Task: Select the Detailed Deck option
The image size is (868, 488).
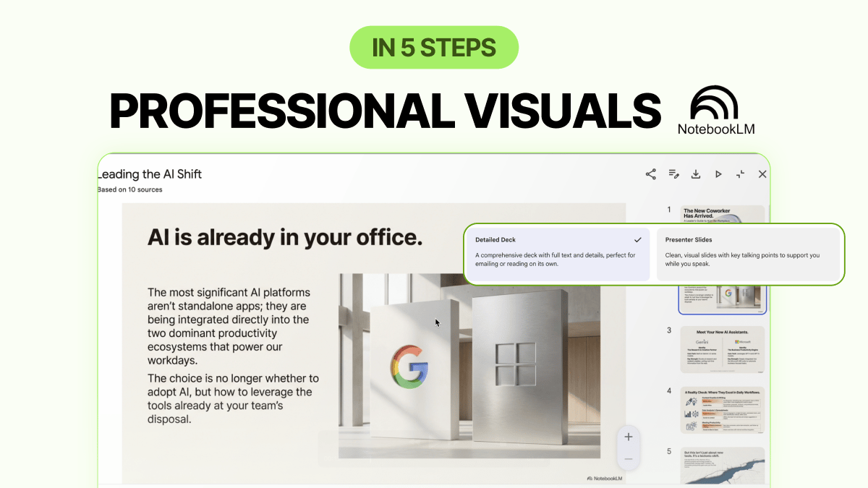Action: [x=558, y=254]
